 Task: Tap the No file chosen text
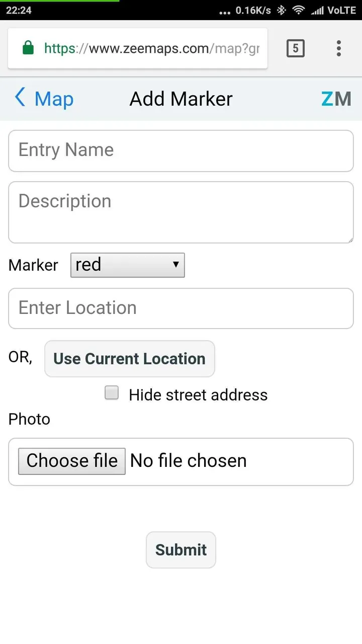click(189, 461)
